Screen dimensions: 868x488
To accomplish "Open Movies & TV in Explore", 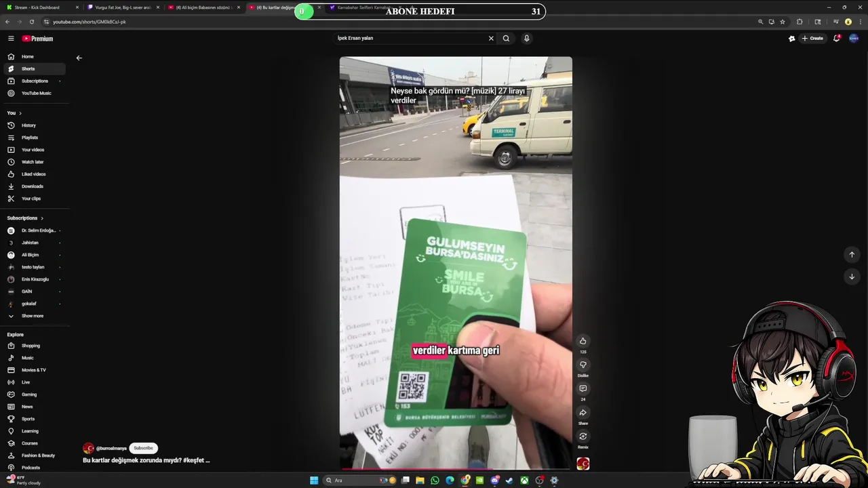I will [x=34, y=370].
